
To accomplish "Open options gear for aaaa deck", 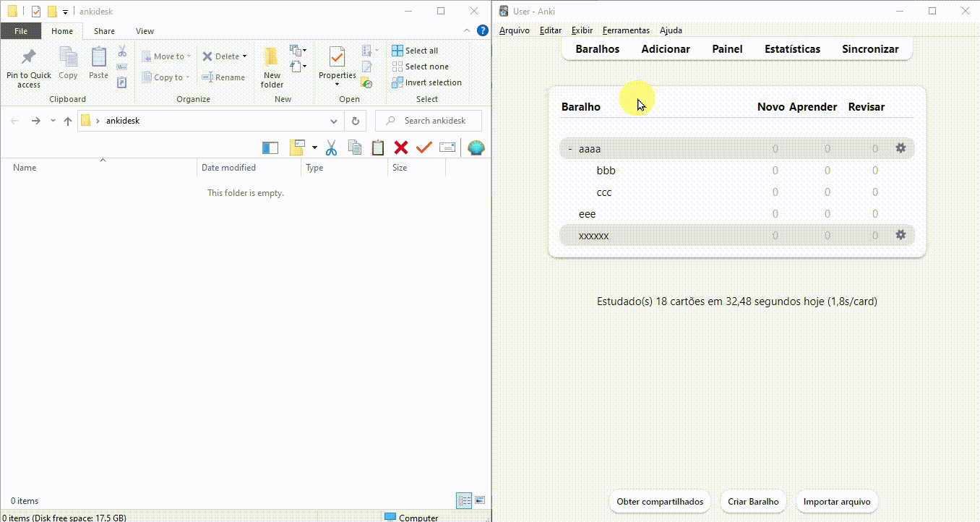I will pos(901,148).
